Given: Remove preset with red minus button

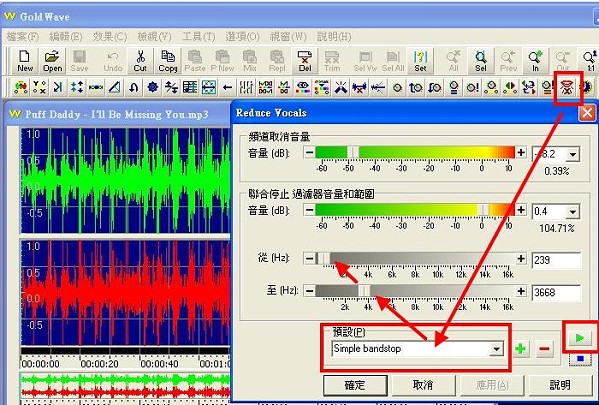Looking at the screenshot, I should coord(544,349).
